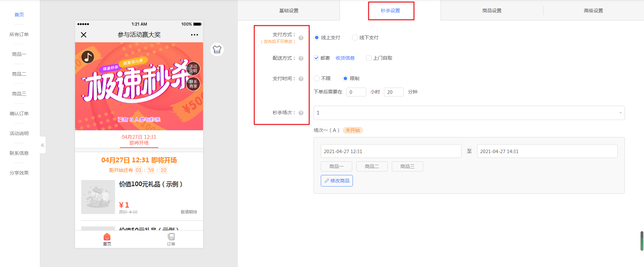Select the 不限 payment time radio
644x267 pixels.
317,78
